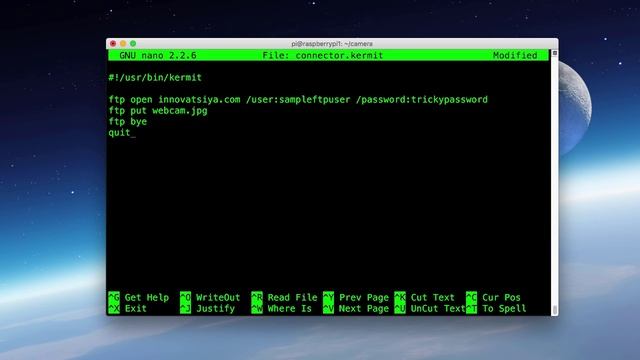Click the ^W Where Is shortcut
This screenshot has height=360, width=640.
coord(282,309)
